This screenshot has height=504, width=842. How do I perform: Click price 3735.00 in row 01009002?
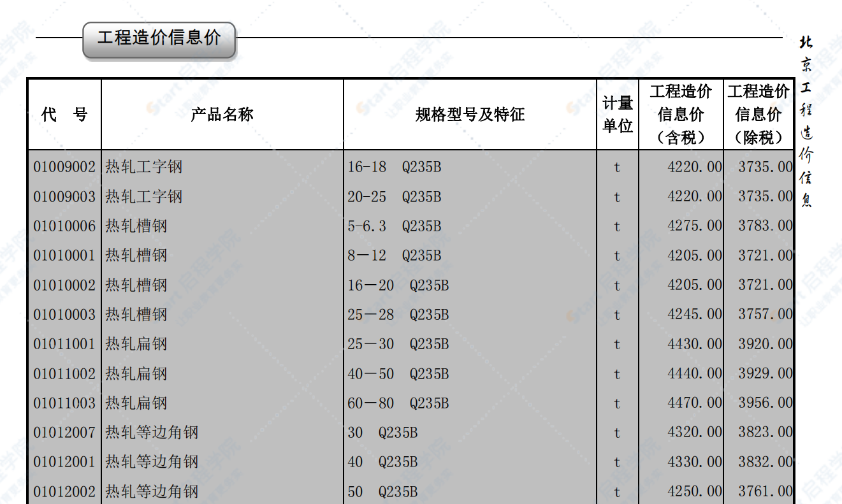(766, 167)
